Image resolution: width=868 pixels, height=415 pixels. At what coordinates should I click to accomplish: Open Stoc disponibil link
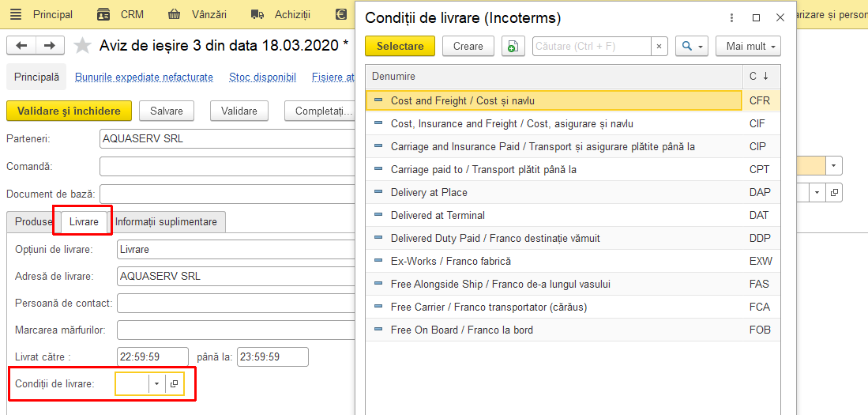tap(262, 77)
